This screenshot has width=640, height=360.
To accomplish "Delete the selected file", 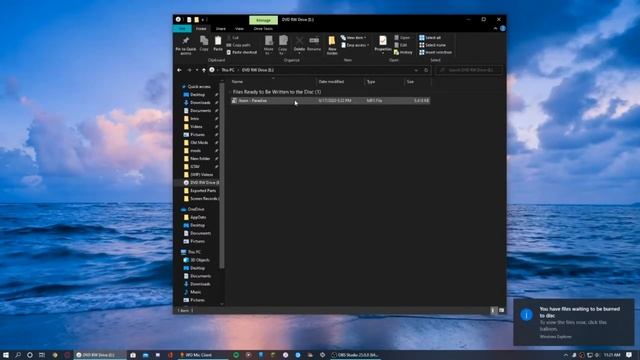I will click(x=299, y=45).
